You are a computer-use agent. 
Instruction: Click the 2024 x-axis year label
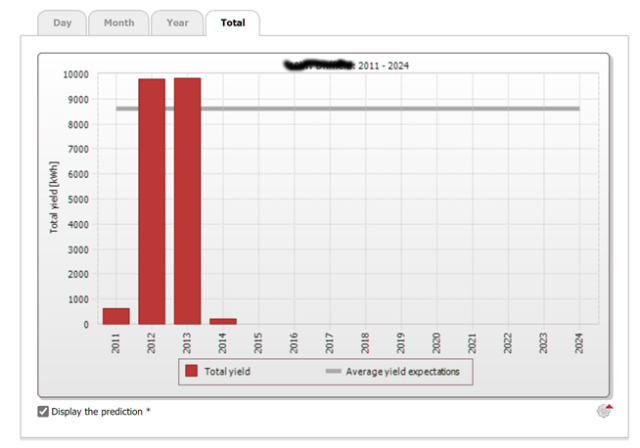tap(579, 342)
